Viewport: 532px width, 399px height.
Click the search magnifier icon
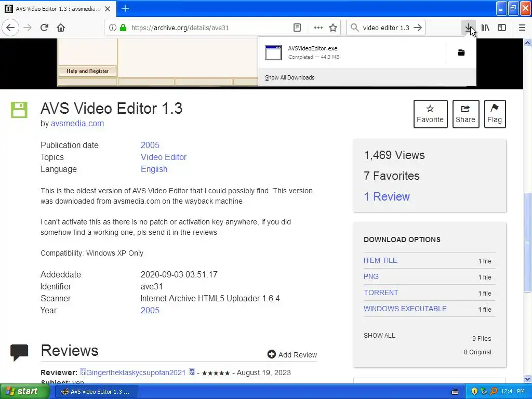coord(354,28)
